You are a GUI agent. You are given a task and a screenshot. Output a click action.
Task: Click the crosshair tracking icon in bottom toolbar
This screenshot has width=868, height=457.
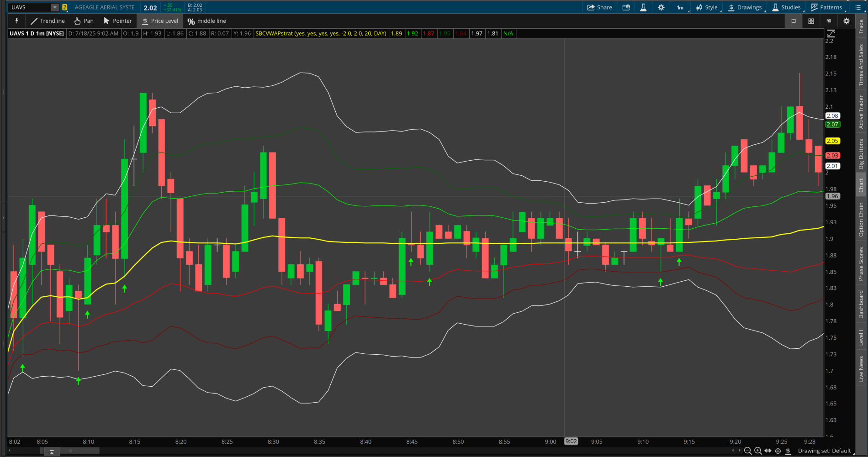click(x=778, y=451)
